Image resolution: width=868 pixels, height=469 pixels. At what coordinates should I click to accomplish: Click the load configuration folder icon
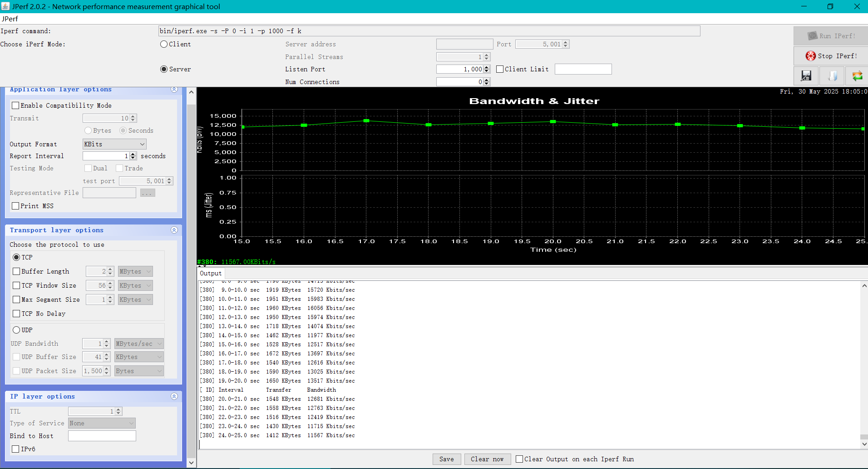(832, 76)
